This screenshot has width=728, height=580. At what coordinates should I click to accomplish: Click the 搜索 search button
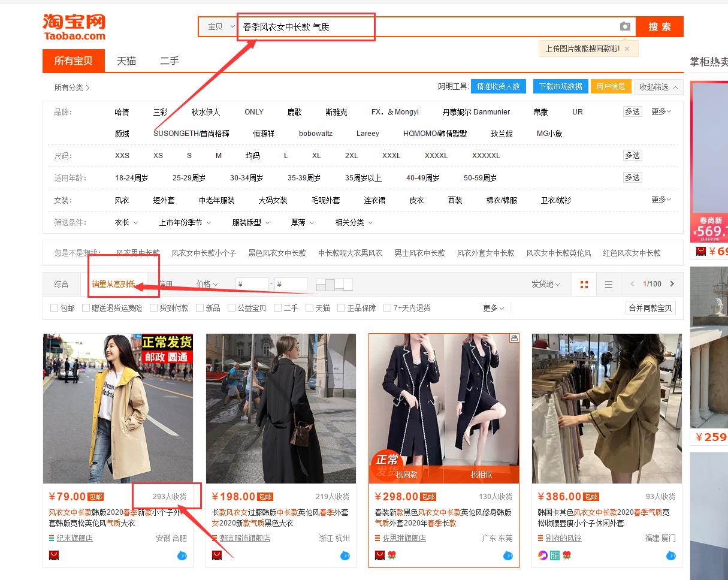pyautogui.click(x=659, y=26)
